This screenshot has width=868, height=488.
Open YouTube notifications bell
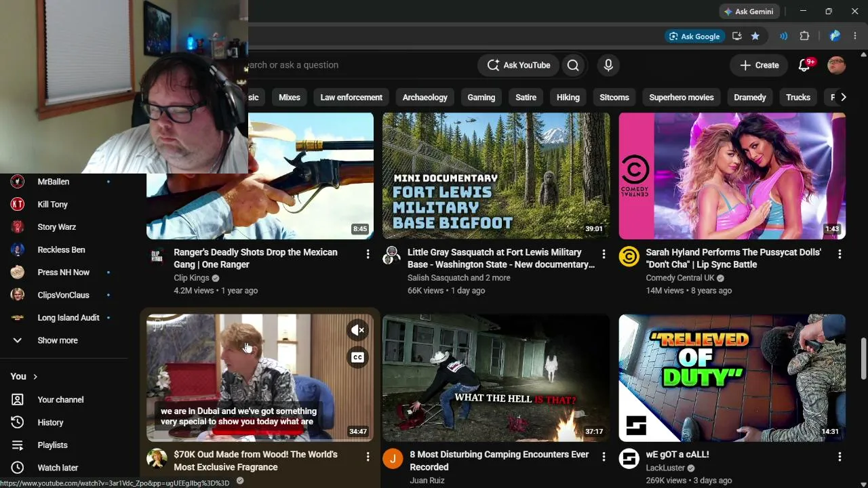[x=805, y=65]
